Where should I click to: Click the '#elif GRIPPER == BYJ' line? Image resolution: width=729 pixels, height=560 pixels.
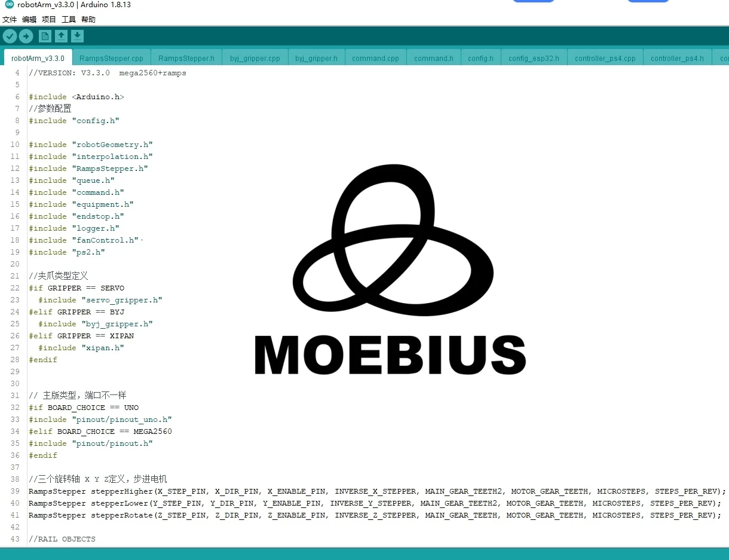(x=76, y=312)
